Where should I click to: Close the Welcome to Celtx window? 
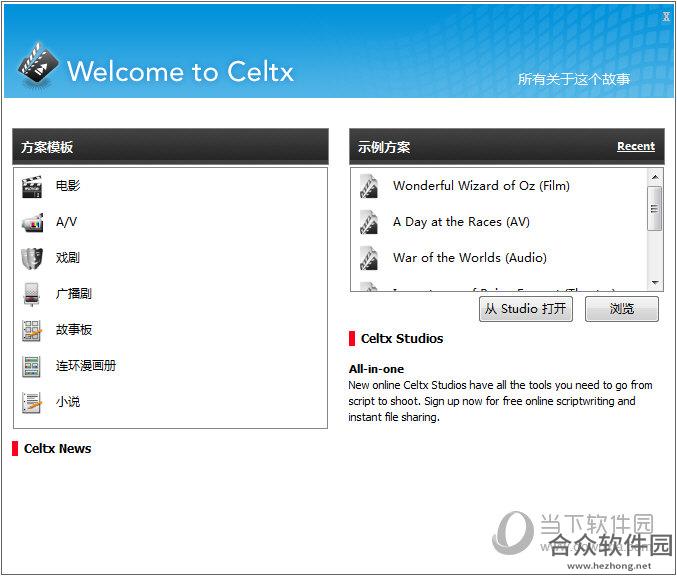[666, 17]
